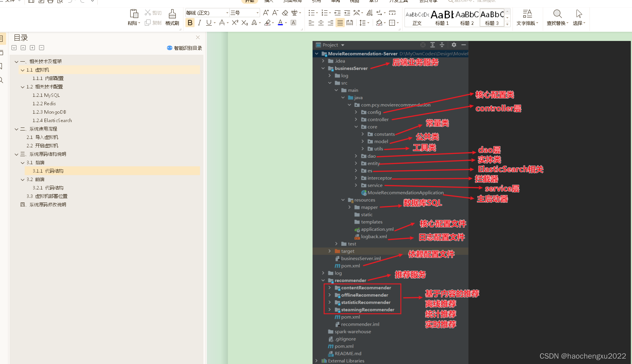This screenshot has width=632, height=364.
Task: Toggle align right paragraph
Action: coord(331,23)
